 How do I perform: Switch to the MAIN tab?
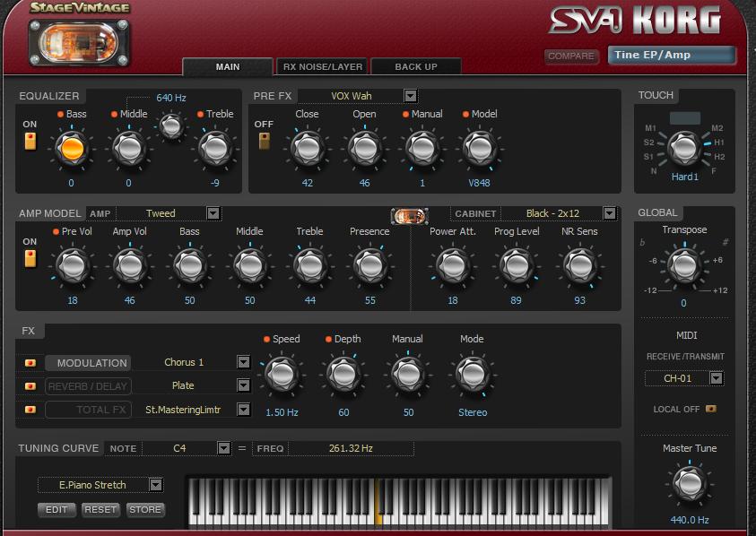[x=228, y=66]
